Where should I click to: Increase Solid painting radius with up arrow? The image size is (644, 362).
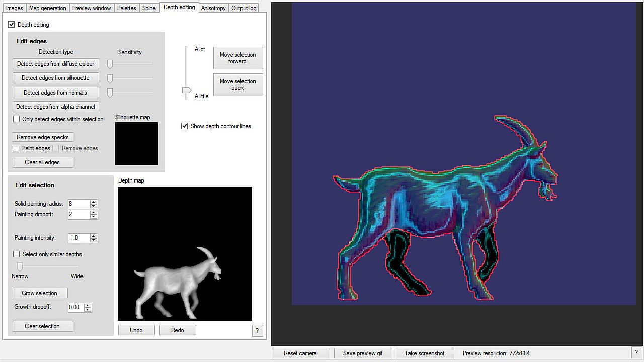[x=94, y=202]
